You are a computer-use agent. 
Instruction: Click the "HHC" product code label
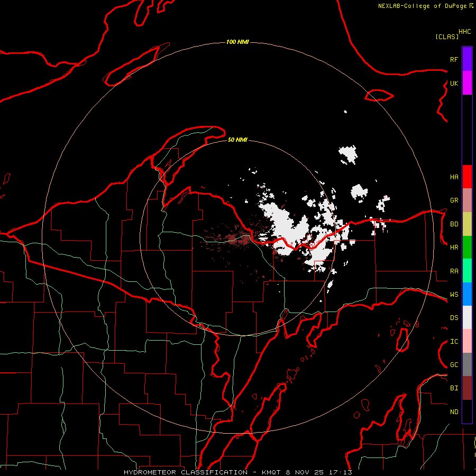pyautogui.click(x=464, y=32)
